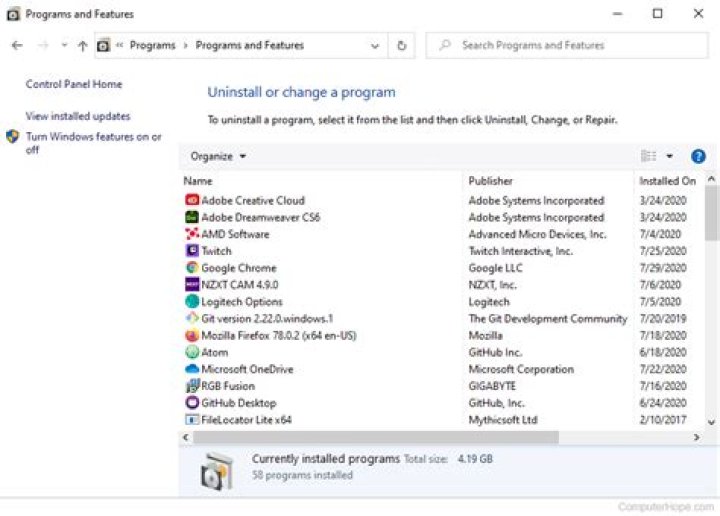Open the Control Panel Home link
720x516 pixels.
click(74, 85)
